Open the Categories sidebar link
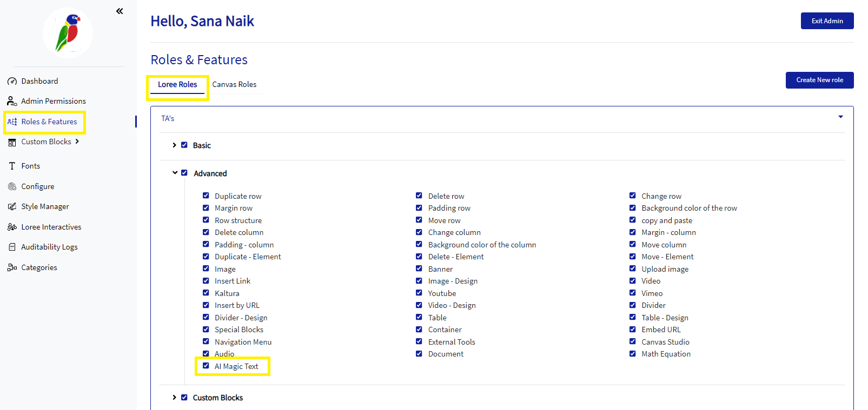Screen dimensions: 868x410 pos(39,267)
